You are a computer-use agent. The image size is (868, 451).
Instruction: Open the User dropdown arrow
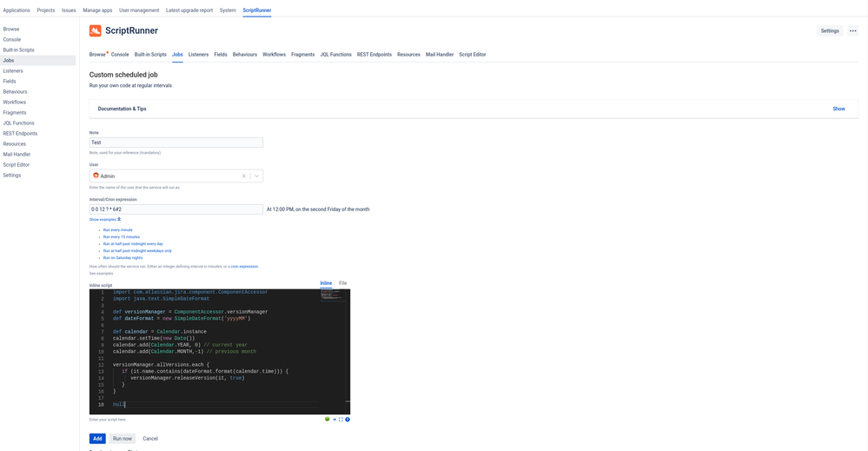click(257, 176)
